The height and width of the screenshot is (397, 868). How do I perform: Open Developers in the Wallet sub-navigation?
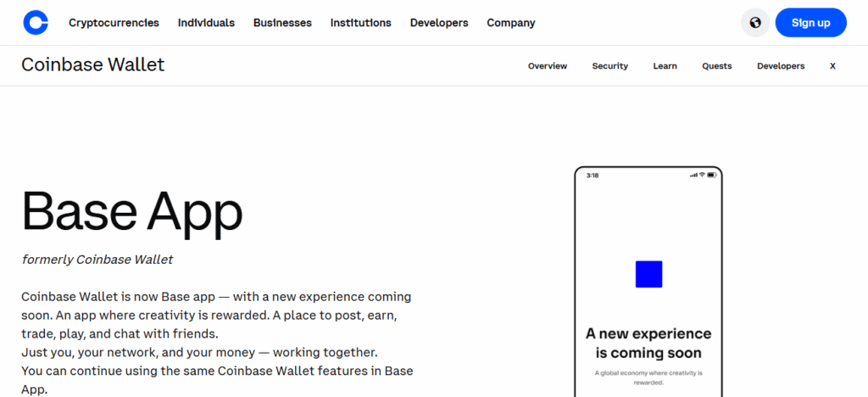click(781, 66)
